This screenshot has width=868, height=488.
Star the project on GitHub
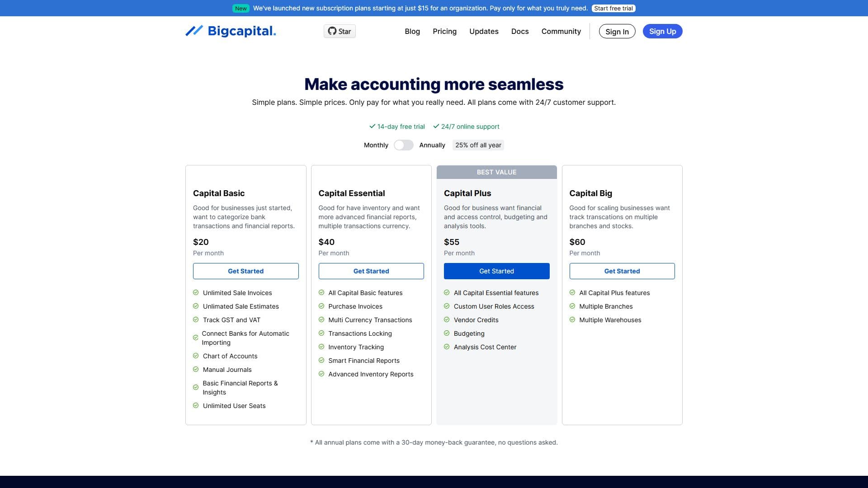[340, 31]
